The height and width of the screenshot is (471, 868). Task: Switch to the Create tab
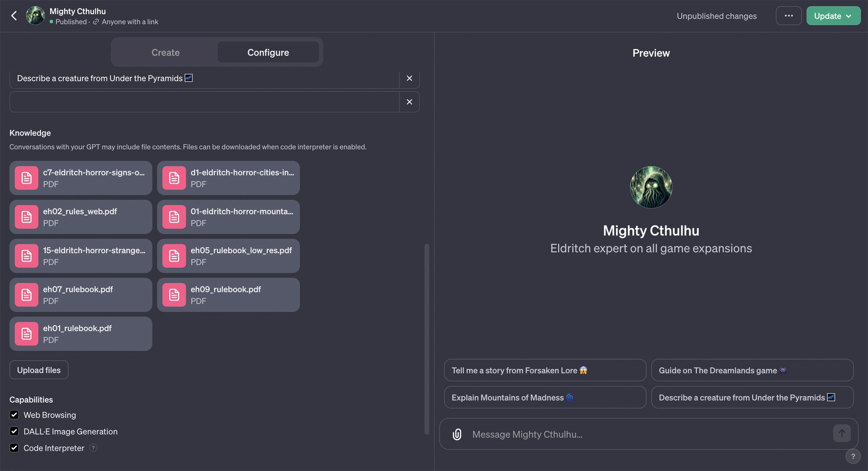pos(165,52)
